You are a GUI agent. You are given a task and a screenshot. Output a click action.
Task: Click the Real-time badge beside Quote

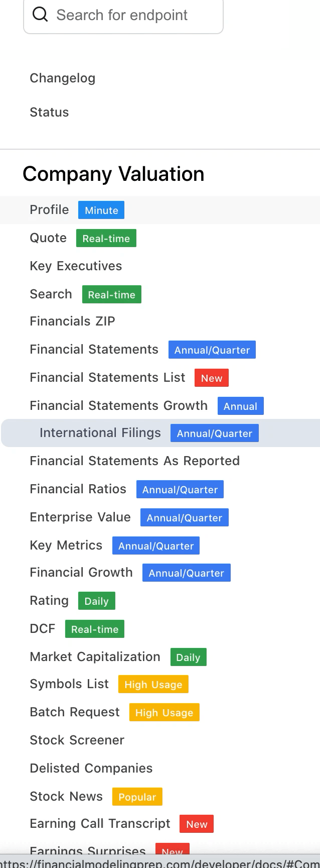106,238
